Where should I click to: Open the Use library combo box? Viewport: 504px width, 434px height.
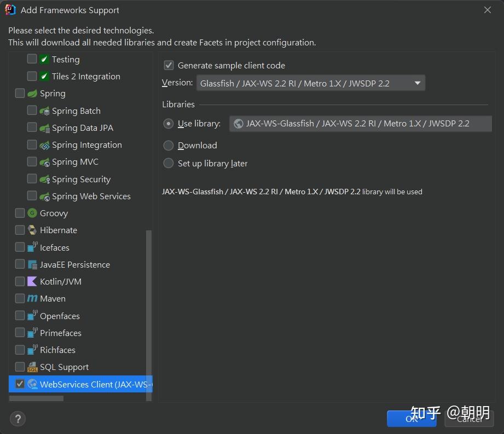360,124
